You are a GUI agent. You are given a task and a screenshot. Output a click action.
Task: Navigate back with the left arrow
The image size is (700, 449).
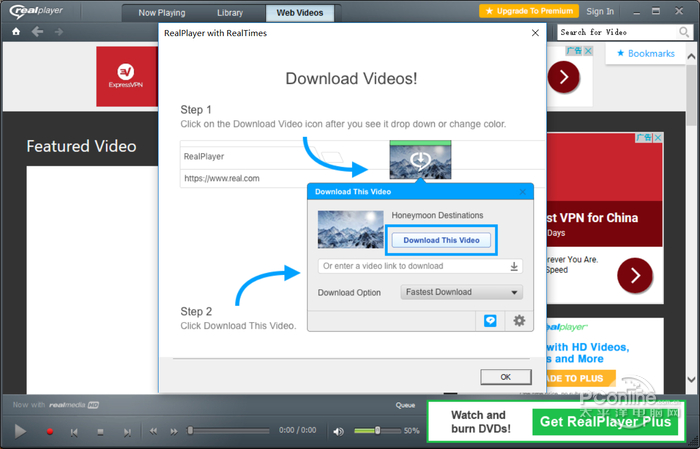[38, 32]
